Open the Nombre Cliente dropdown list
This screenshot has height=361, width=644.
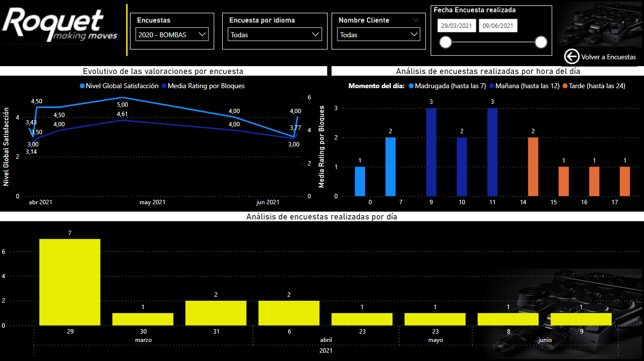pyautogui.click(x=379, y=34)
